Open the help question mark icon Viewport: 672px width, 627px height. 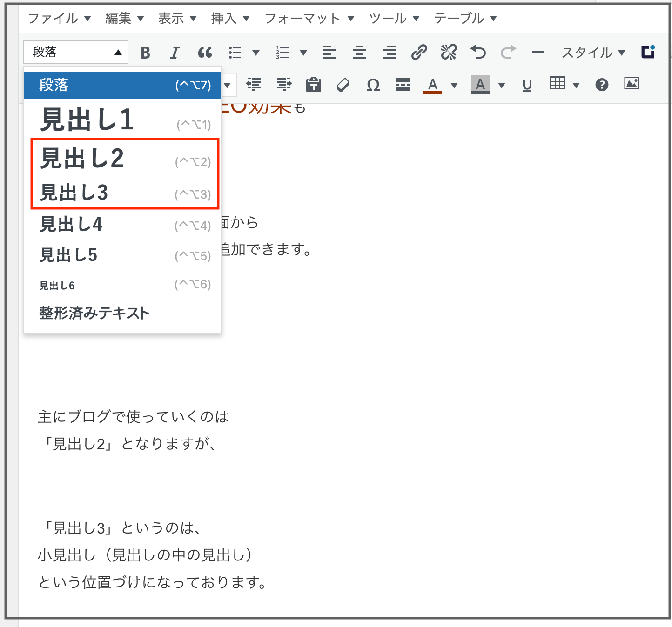point(602,85)
